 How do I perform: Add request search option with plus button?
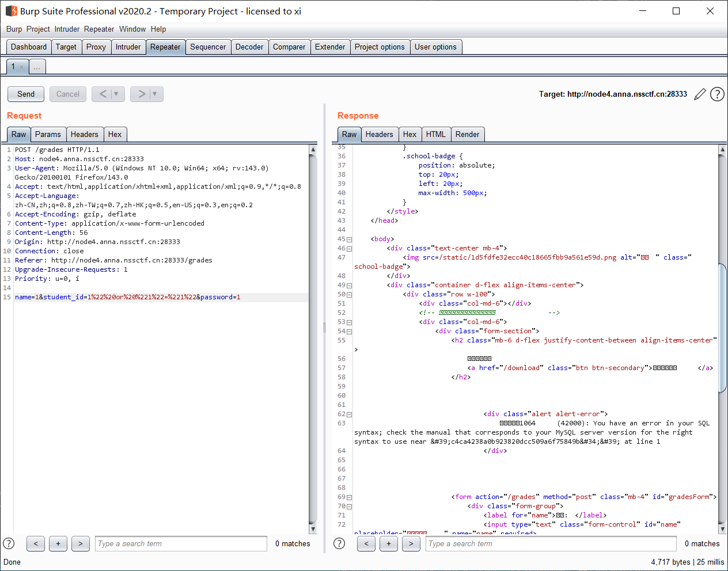58,543
